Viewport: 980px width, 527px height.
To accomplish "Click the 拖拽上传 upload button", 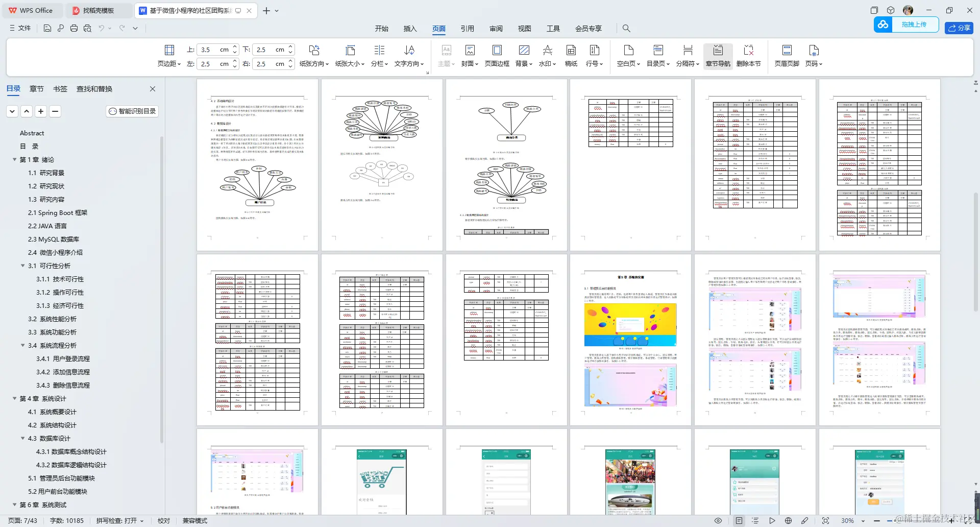I will (x=906, y=25).
